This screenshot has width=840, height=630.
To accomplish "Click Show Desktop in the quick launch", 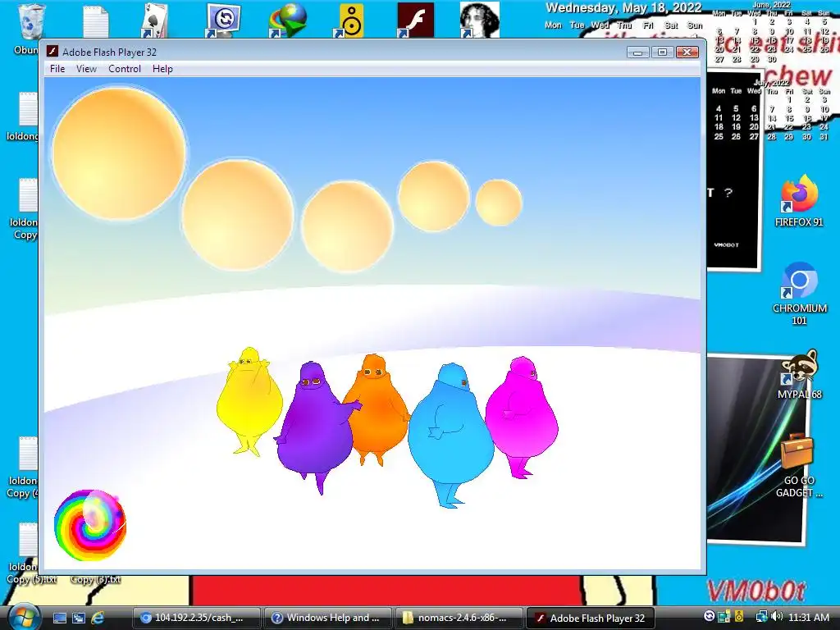I will [x=60, y=619].
